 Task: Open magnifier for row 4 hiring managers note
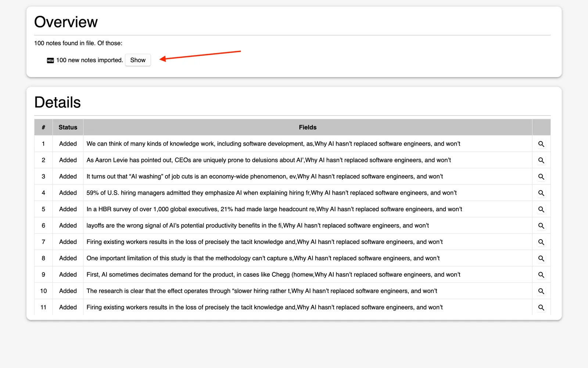tap(541, 193)
